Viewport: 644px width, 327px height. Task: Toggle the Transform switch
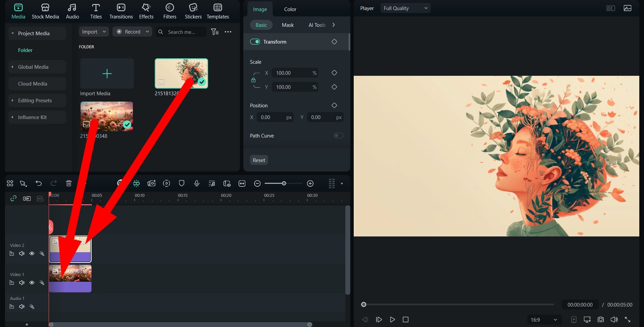255,42
